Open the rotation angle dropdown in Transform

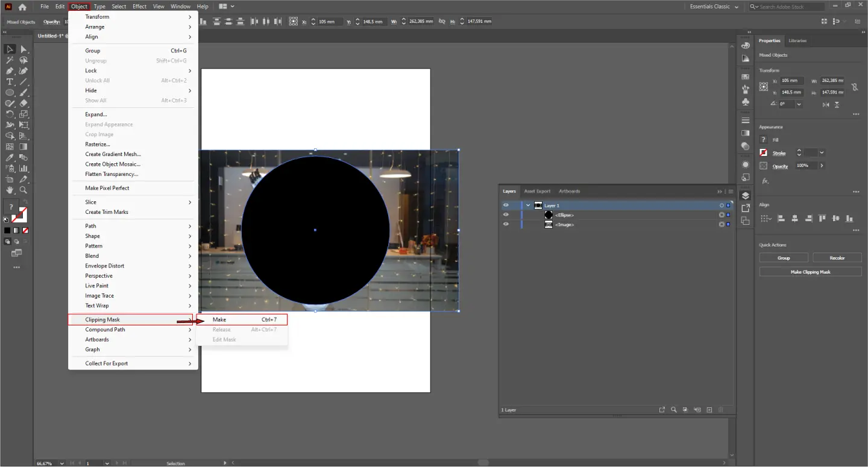coord(799,104)
